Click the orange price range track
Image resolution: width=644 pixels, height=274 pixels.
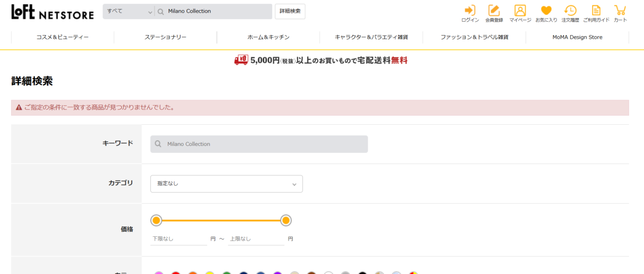click(x=221, y=220)
